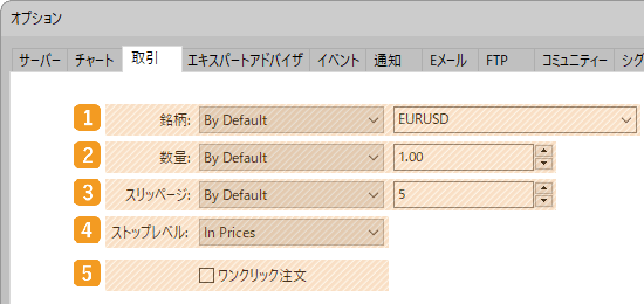Increase スリッページ value with up arrow
Image resolution: width=644 pixels, height=304 pixels.
tap(544, 188)
